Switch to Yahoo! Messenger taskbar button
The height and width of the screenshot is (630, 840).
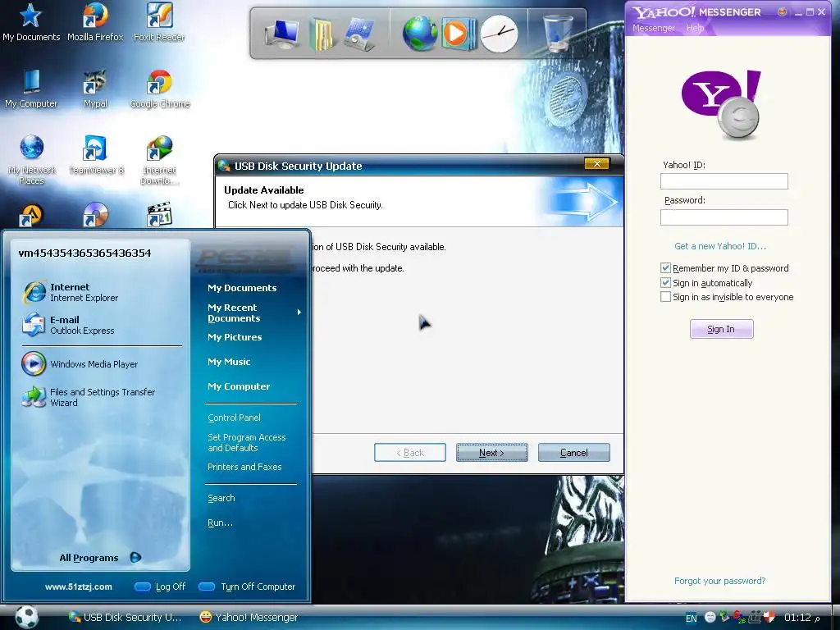249,617
